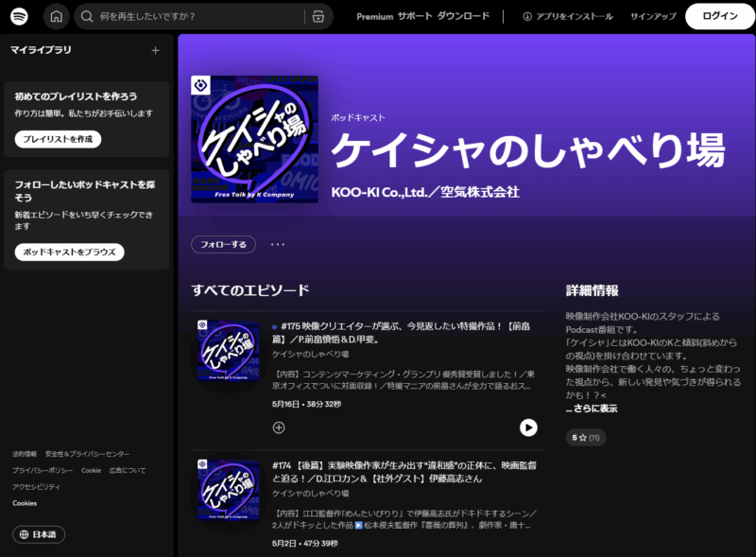Click episode #175 description text
756x557 pixels.
(x=404, y=380)
